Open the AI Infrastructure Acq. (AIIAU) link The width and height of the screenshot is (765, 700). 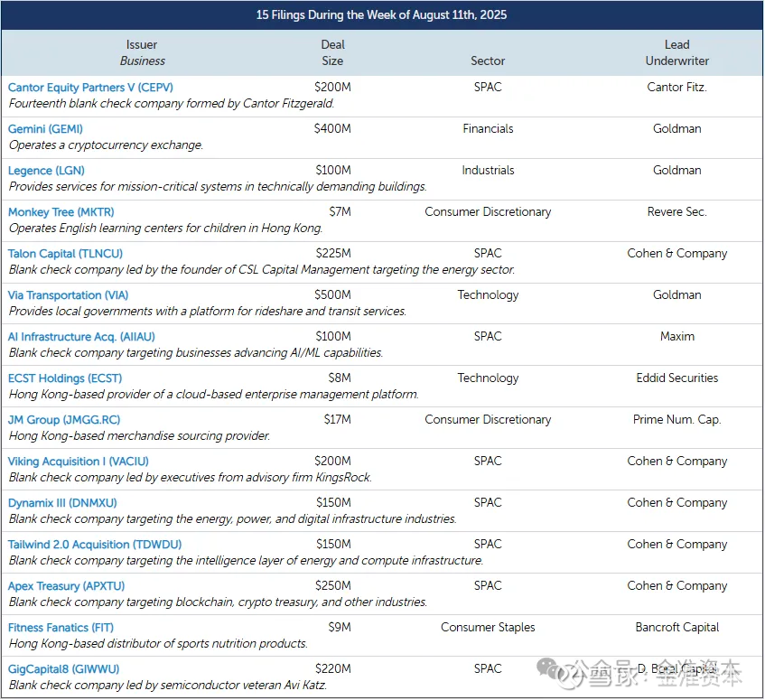(x=81, y=337)
